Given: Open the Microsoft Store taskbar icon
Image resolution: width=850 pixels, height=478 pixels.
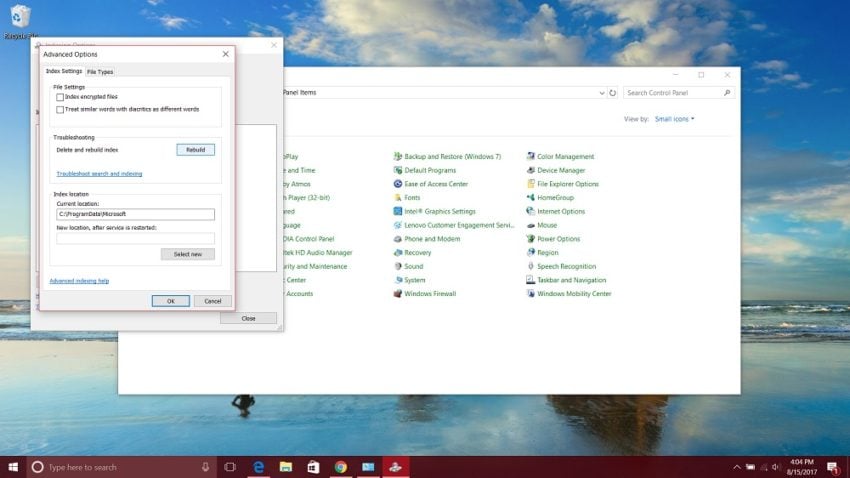Looking at the screenshot, I should pyautogui.click(x=313, y=467).
